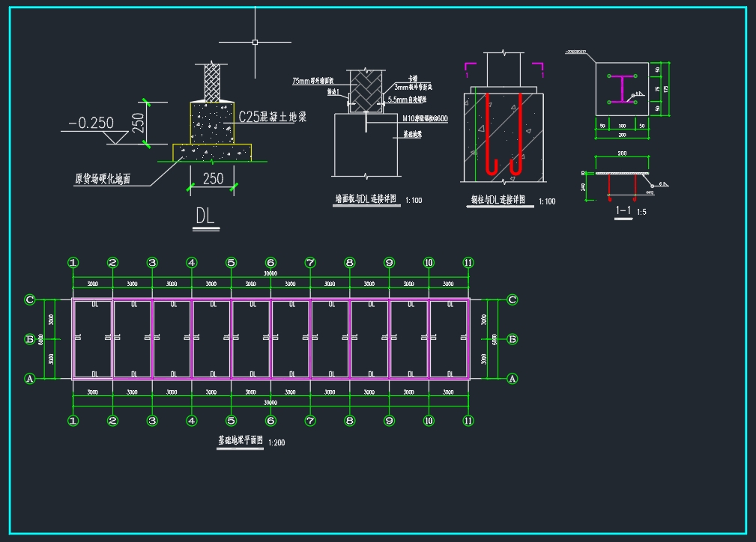Select 1:100 scale beside 墙面板与DL连接详图
This screenshot has width=756, height=542.
coord(414,201)
